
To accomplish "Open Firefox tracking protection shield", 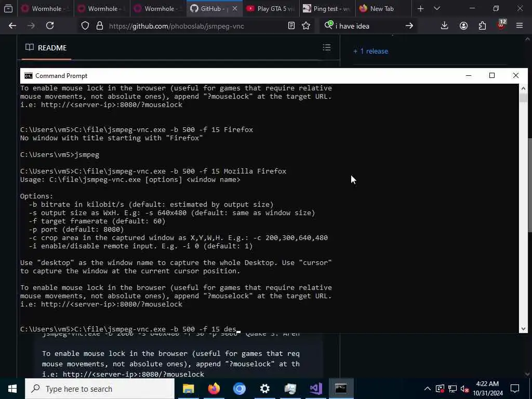I will (x=85, y=26).
